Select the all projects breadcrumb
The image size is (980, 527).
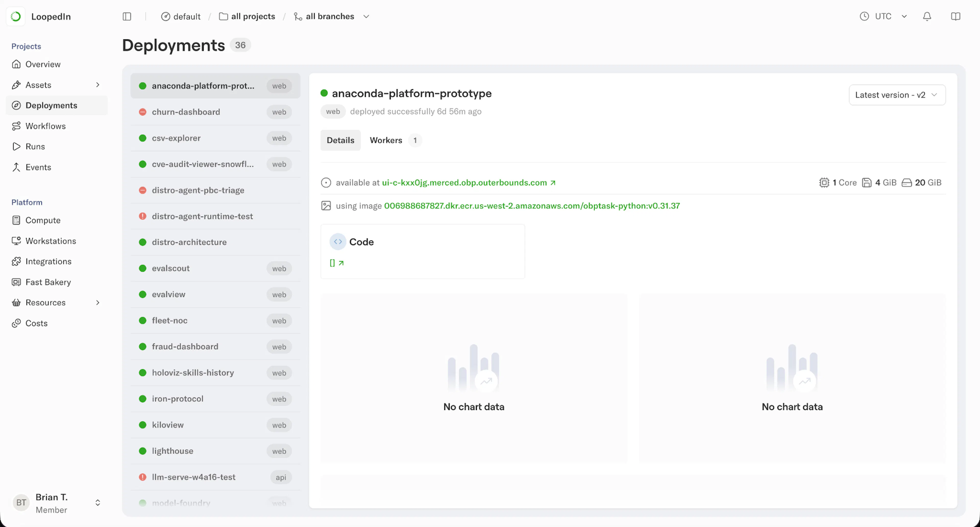click(x=247, y=16)
